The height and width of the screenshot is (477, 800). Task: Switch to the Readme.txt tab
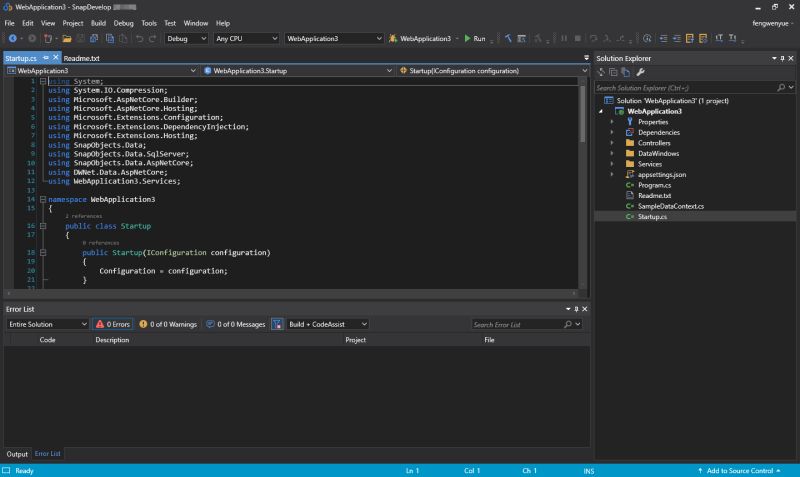pyautogui.click(x=82, y=58)
